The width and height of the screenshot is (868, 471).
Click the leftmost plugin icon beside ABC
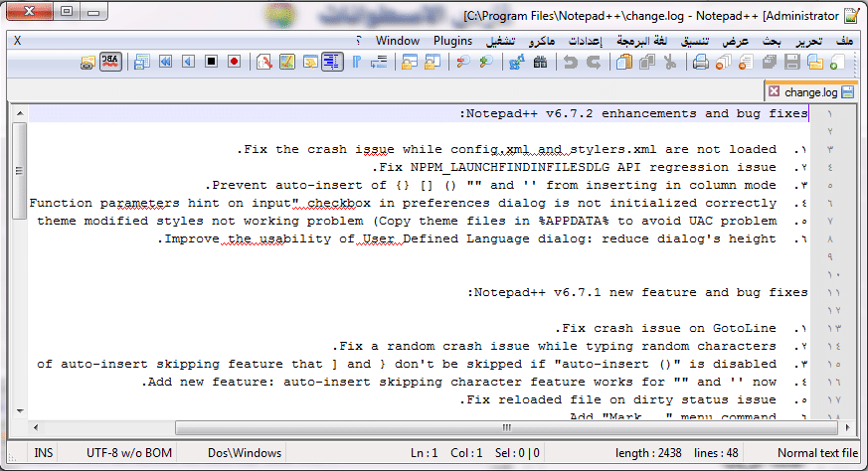(x=88, y=62)
